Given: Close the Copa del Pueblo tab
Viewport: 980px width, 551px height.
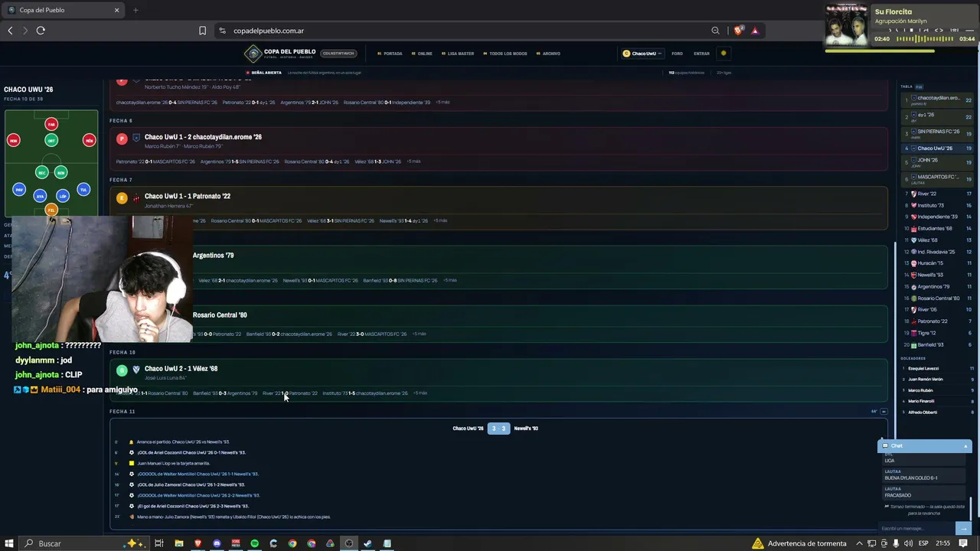Looking at the screenshot, I should pyautogui.click(x=117, y=10).
